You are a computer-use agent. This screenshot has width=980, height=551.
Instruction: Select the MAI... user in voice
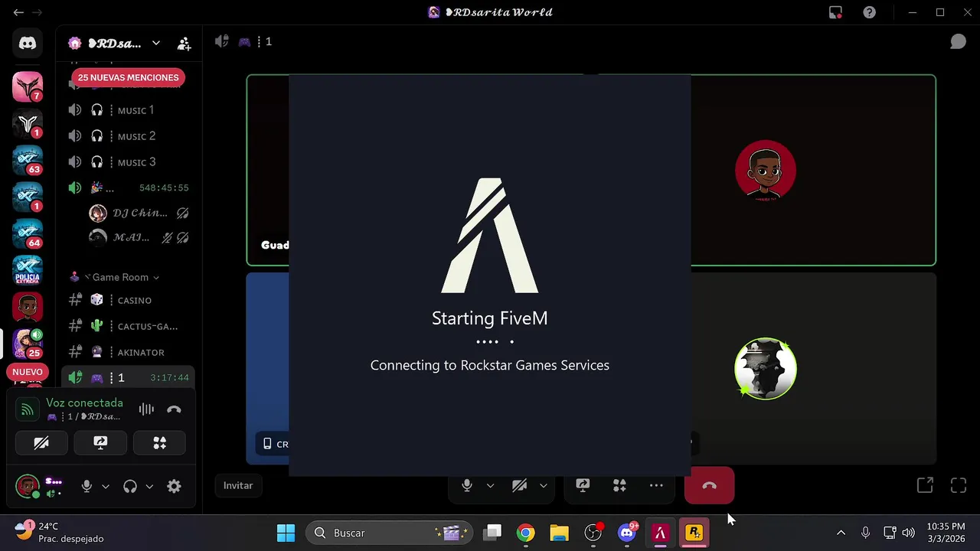coord(138,237)
